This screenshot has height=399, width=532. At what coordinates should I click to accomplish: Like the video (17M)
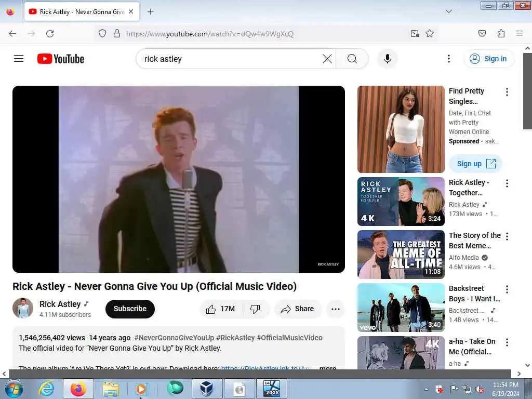[220, 309]
